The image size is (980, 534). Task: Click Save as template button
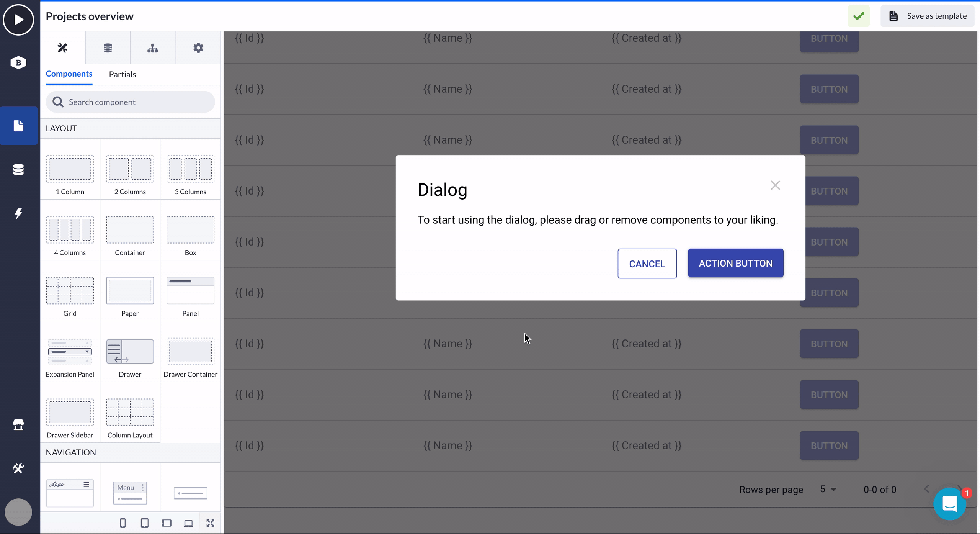(927, 16)
